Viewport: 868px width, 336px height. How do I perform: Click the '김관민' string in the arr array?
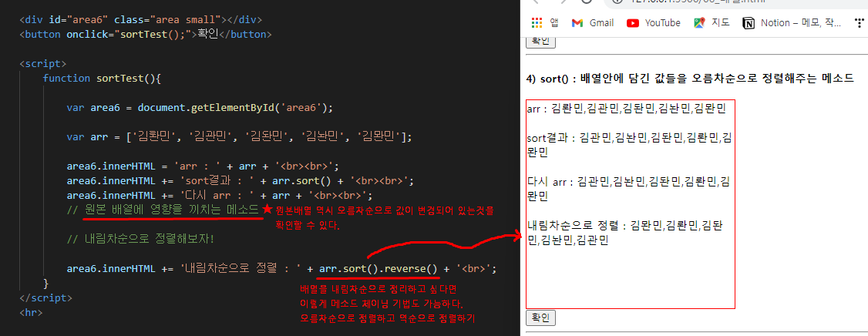click(x=210, y=136)
